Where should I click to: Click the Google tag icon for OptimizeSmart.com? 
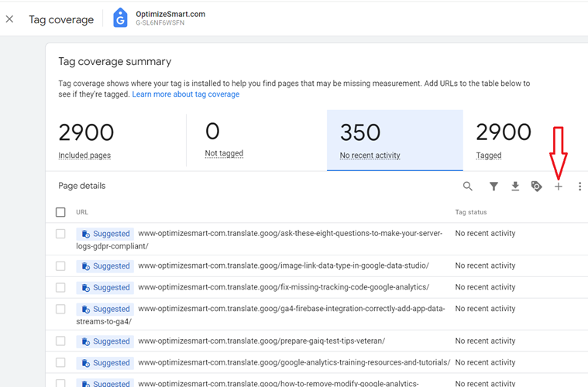120,18
